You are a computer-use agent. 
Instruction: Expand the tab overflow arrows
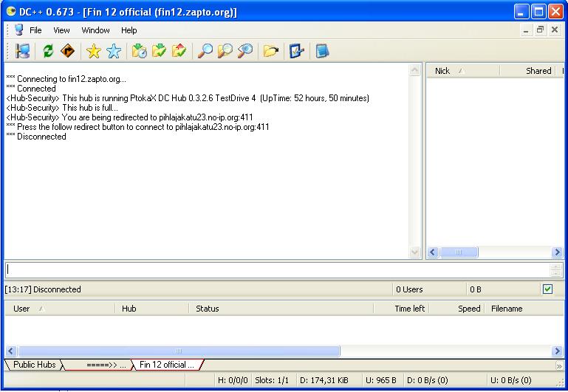[559, 365]
